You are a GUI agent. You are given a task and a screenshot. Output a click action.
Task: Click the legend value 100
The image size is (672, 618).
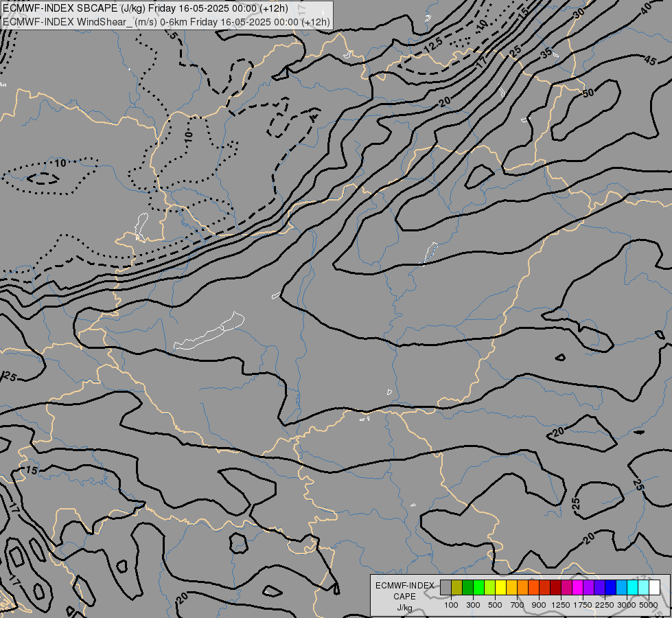coord(451,605)
